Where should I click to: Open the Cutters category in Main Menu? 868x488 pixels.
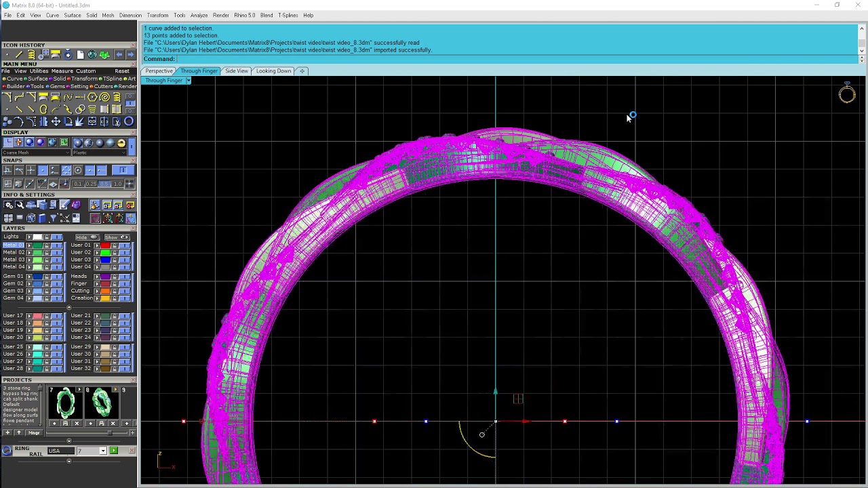click(x=102, y=86)
